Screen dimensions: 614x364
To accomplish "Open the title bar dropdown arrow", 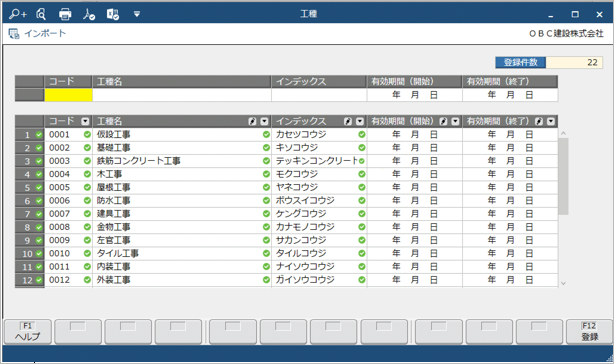I will [137, 14].
